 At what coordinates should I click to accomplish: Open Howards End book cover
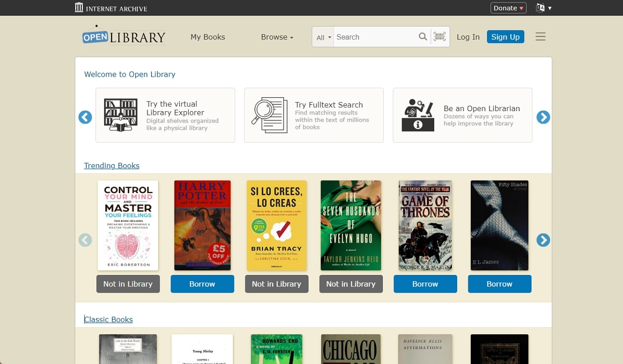[277, 349]
